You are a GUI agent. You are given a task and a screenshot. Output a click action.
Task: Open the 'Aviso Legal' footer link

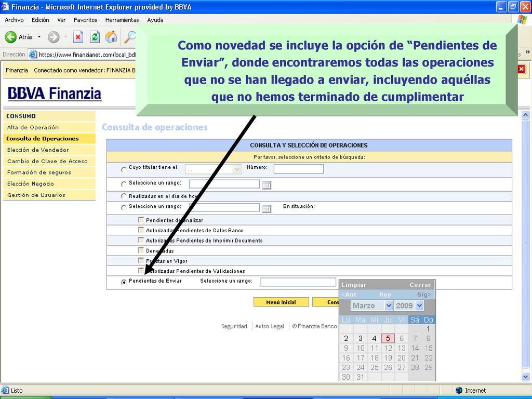pyautogui.click(x=270, y=326)
